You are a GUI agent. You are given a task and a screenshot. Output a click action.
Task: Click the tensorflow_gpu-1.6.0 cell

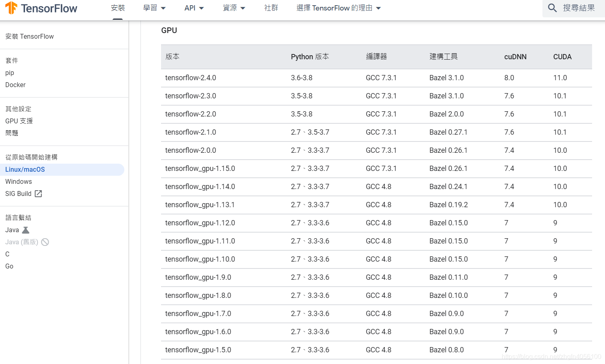(x=198, y=332)
